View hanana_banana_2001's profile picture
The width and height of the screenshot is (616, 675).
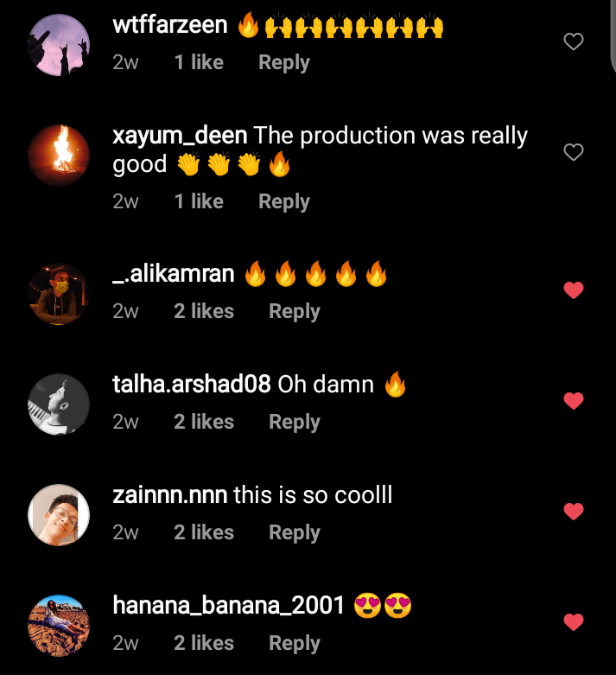coord(59,626)
